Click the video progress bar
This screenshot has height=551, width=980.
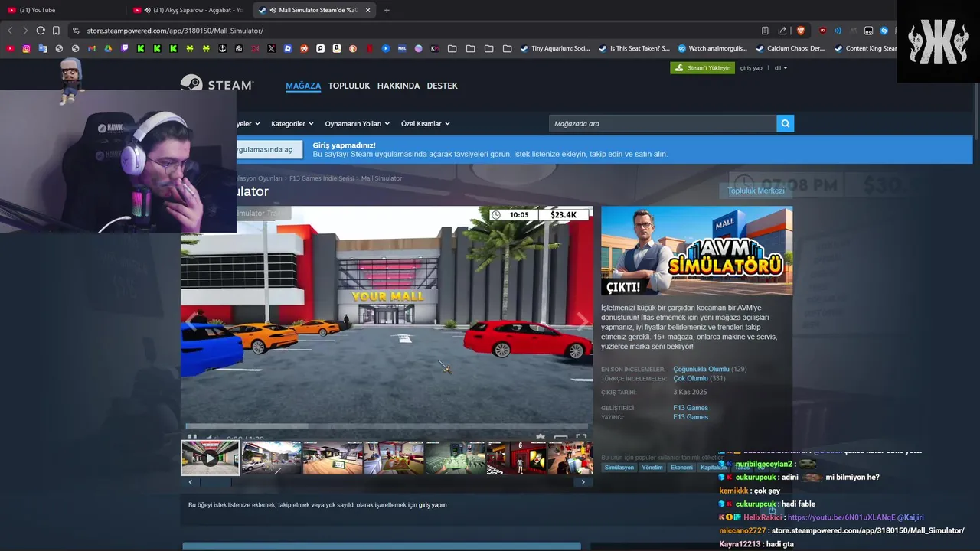tap(387, 426)
